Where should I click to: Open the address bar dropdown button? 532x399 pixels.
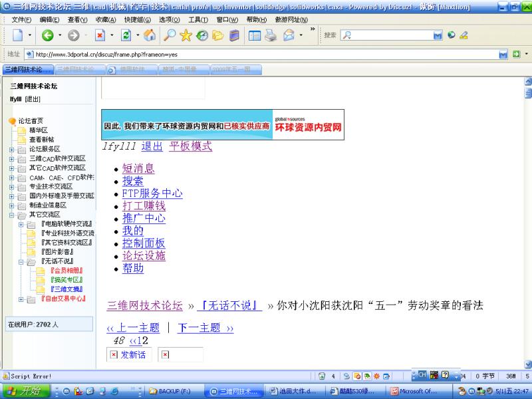[503, 55]
